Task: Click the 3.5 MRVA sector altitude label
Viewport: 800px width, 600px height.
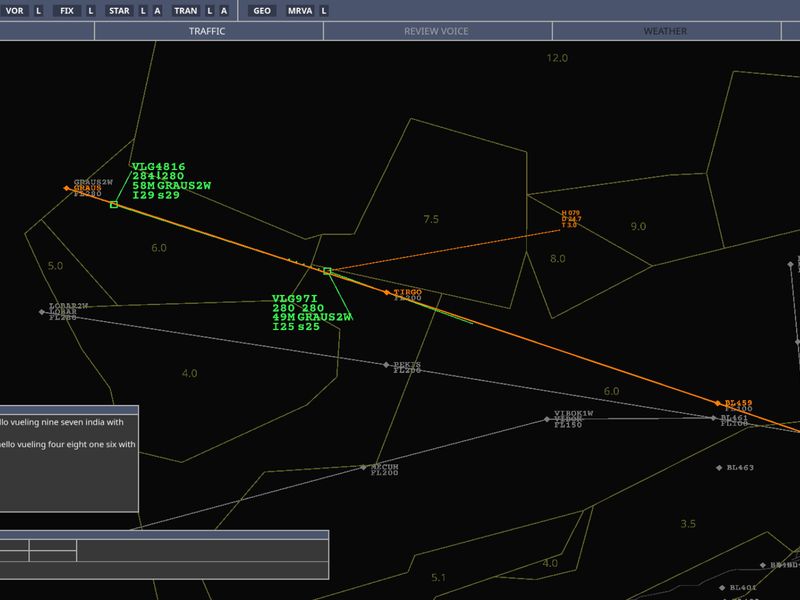Action: pos(688,524)
